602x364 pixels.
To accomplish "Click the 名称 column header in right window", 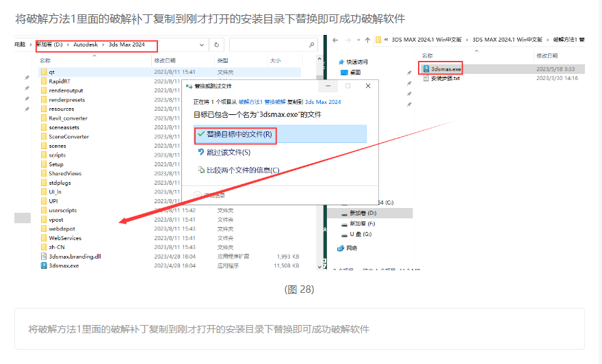I will [x=428, y=55].
